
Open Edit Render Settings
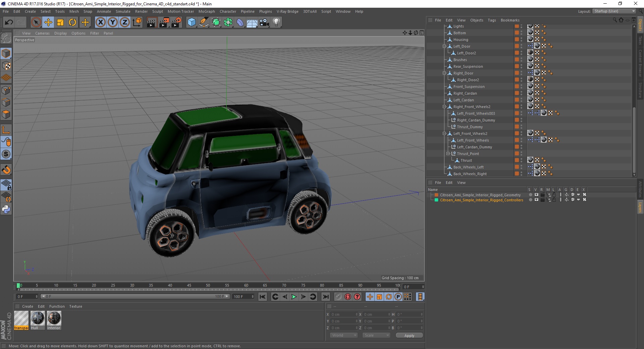point(176,22)
